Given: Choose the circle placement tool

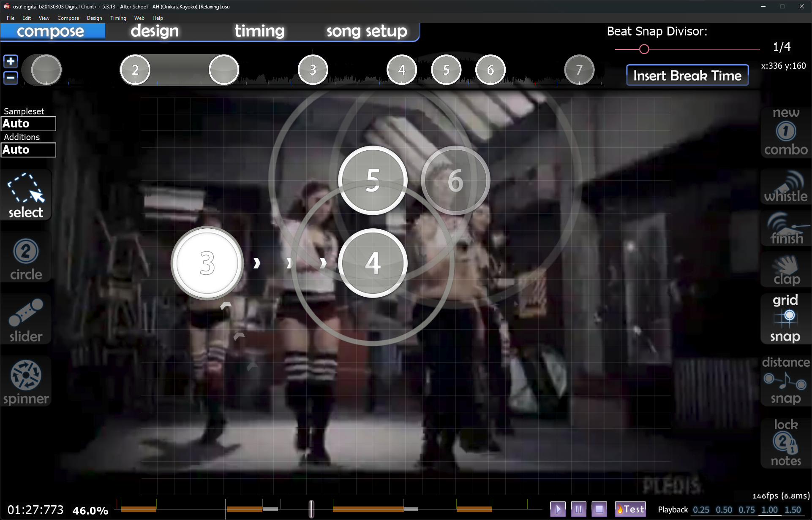Looking at the screenshot, I should pos(26,258).
